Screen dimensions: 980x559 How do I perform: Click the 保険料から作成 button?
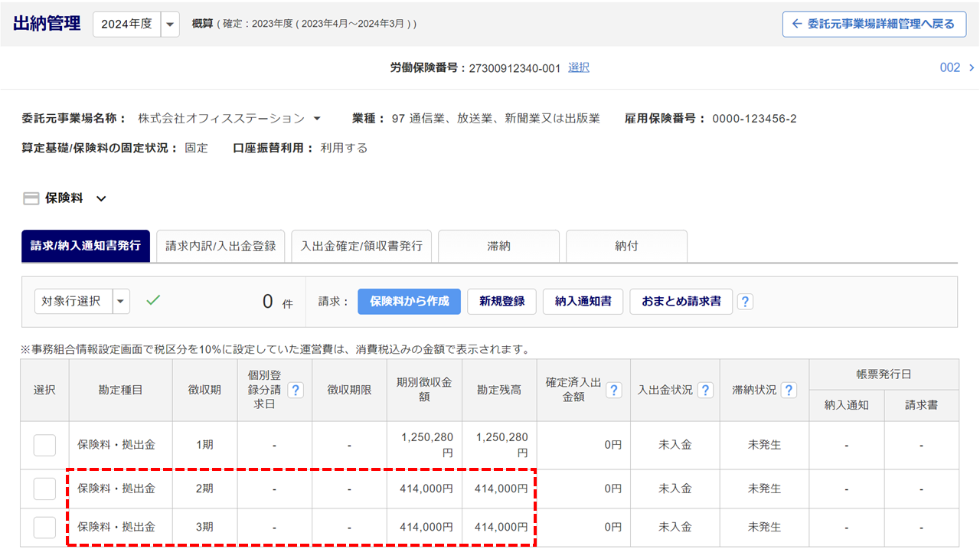coord(409,302)
